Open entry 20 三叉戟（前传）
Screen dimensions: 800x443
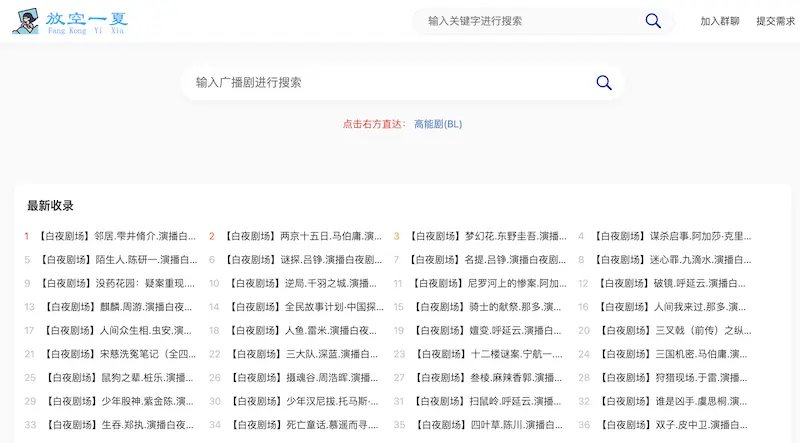coord(675,330)
